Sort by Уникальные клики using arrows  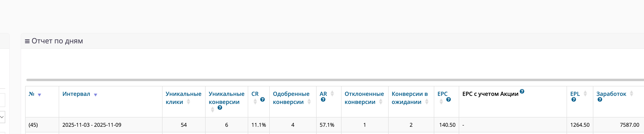coord(188,102)
